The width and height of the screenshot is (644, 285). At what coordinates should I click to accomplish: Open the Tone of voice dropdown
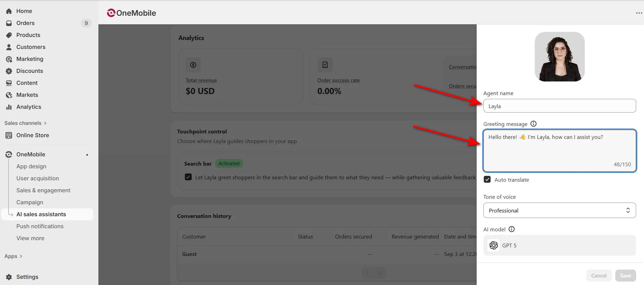point(559,210)
